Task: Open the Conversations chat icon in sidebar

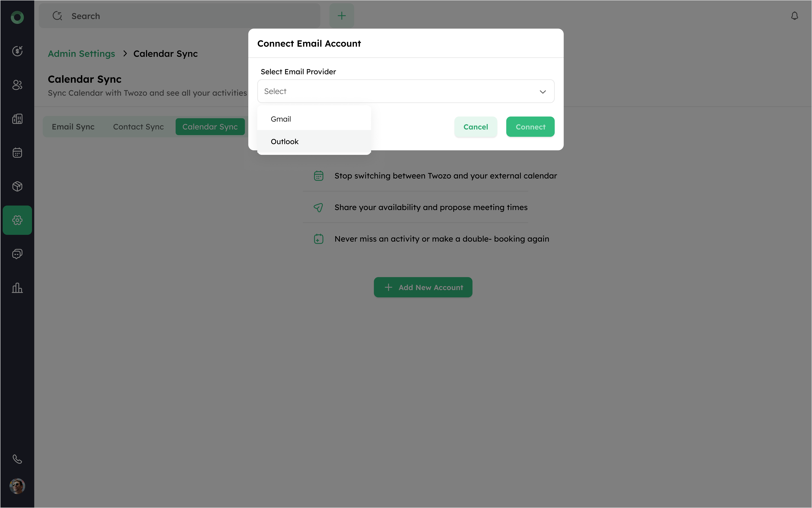Action: (x=17, y=254)
